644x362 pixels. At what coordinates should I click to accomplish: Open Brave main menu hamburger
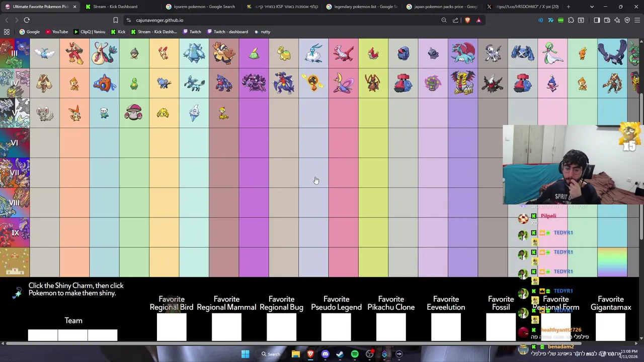coord(637,20)
